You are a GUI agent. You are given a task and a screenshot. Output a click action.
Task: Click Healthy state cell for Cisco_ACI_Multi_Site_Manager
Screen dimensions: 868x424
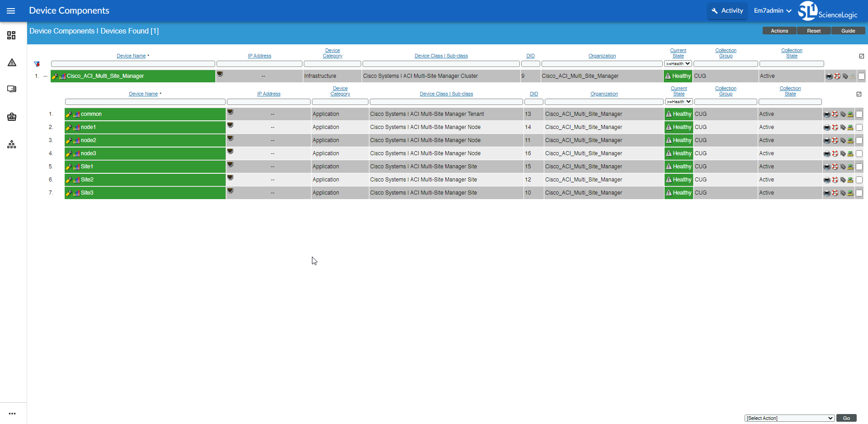pyautogui.click(x=678, y=76)
